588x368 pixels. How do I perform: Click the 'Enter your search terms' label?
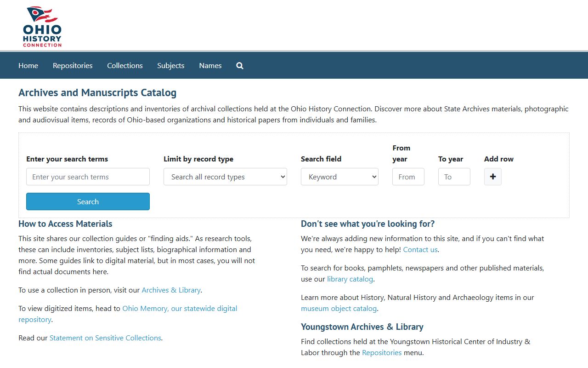pyautogui.click(x=67, y=159)
